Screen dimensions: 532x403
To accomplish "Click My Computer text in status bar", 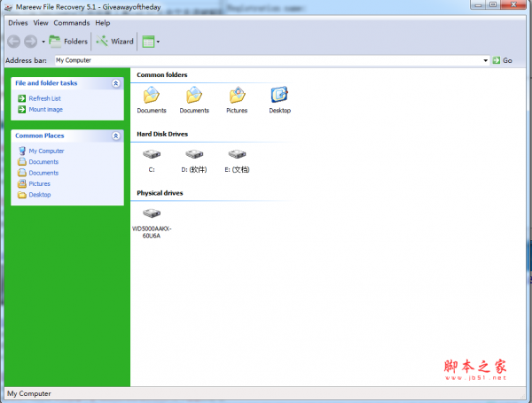I will point(29,393).
